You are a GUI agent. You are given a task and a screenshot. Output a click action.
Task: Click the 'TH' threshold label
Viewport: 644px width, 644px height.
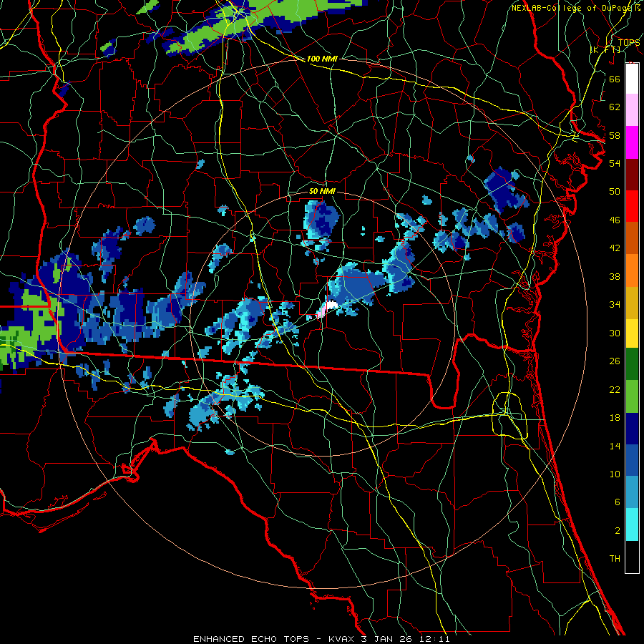click(x=615, y=559)
